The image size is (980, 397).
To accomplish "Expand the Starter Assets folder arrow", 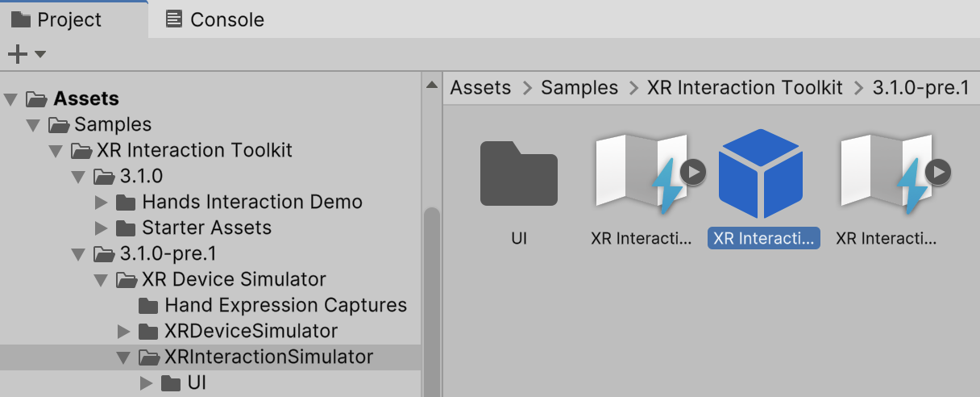I will [x=101, y=228].
